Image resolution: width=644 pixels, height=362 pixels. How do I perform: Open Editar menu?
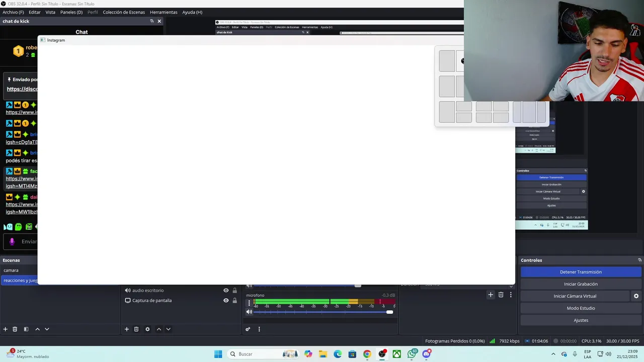coord(35,12)
